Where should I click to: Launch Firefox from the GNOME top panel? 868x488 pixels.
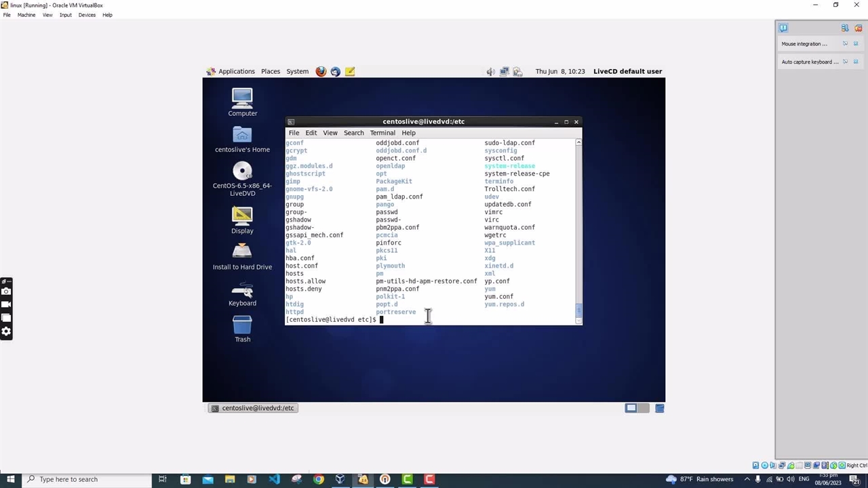coord(321,71)
